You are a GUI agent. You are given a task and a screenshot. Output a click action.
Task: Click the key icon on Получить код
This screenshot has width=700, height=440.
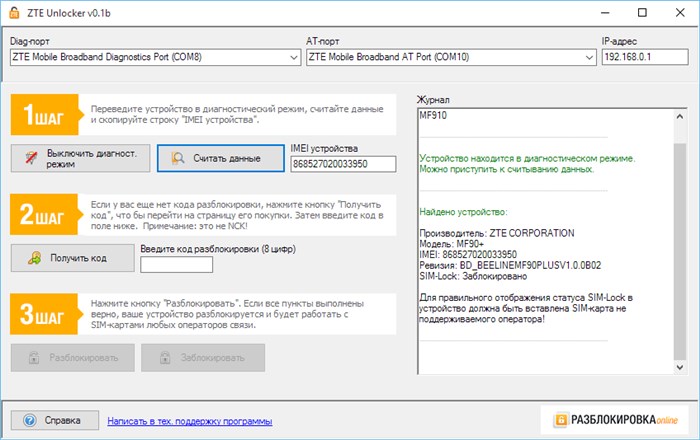pyautogui.click(x=34, y=257)
